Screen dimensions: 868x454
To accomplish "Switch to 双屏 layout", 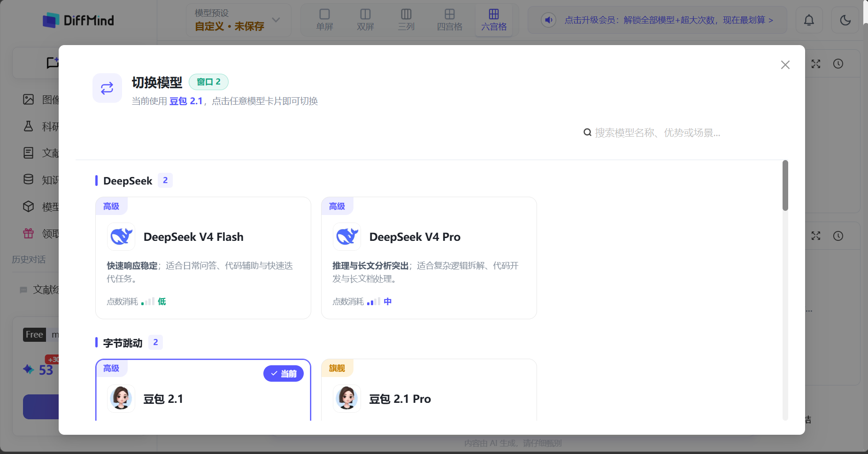I will click(x=365, y=20).
